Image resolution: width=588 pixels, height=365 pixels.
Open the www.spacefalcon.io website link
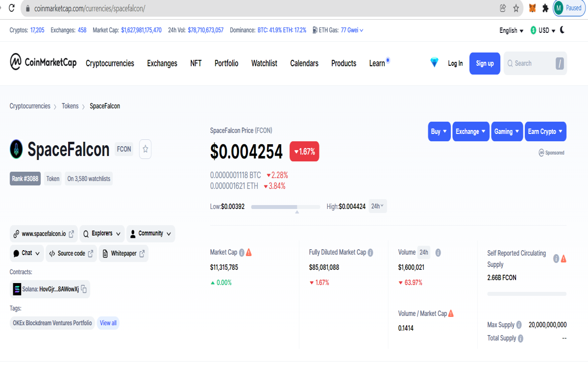44,234
